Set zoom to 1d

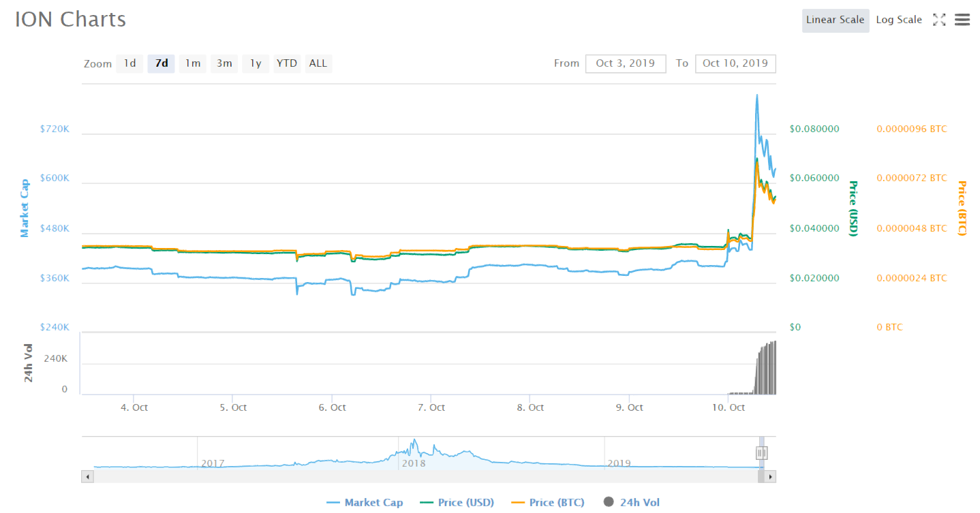click(x=129, y=63)
